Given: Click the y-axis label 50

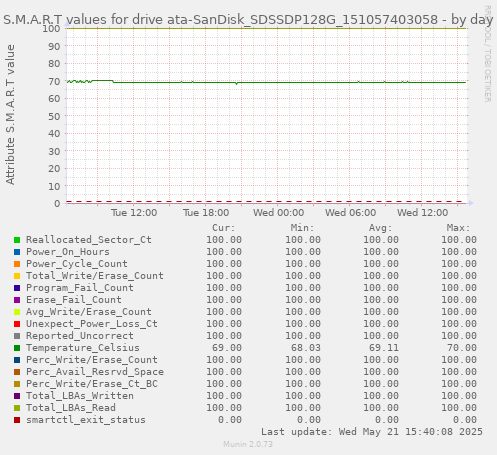Looking at the screenshot, I should pyautogui.click(x=54, y=116).
